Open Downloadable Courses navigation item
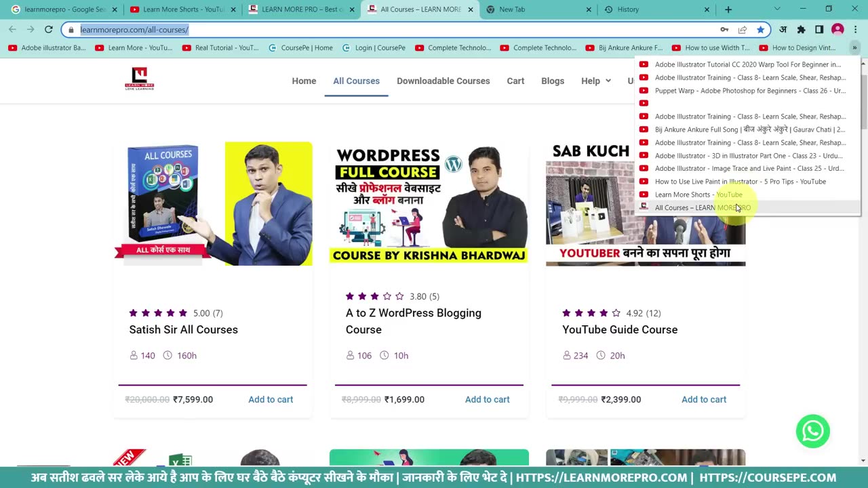 pos(443,81)
